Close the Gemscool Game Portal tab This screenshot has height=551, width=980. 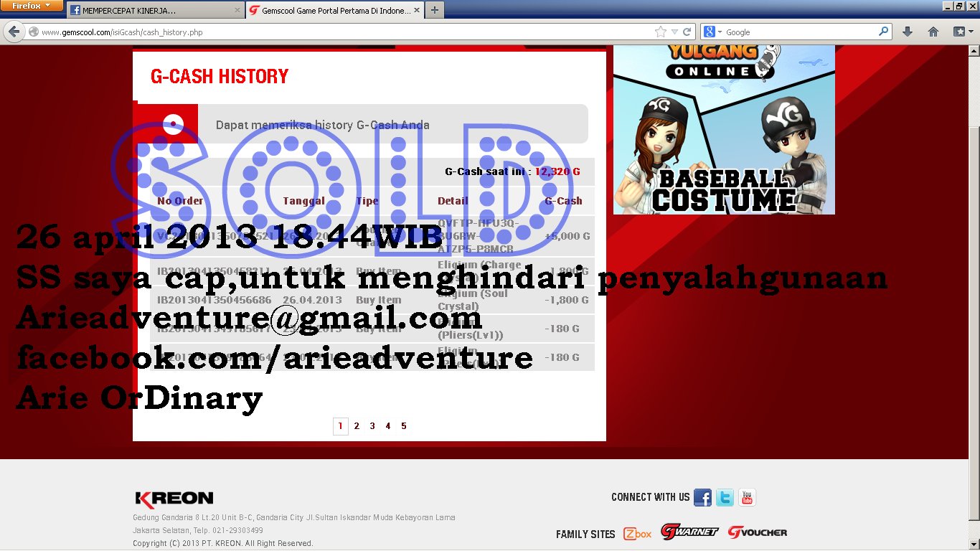point(417,11)
